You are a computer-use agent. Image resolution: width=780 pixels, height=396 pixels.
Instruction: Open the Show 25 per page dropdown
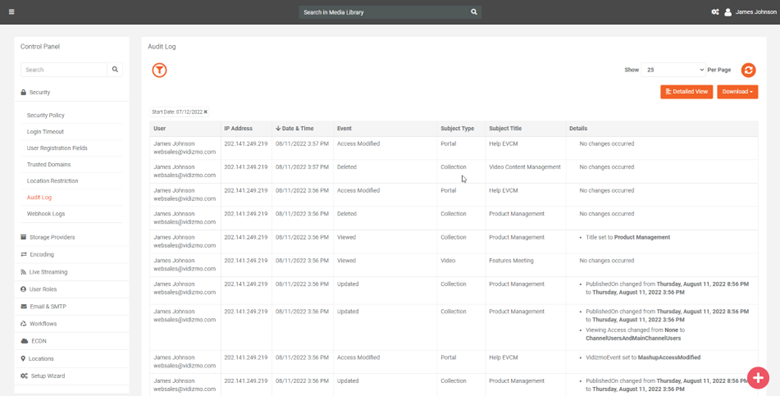point(674,70)
